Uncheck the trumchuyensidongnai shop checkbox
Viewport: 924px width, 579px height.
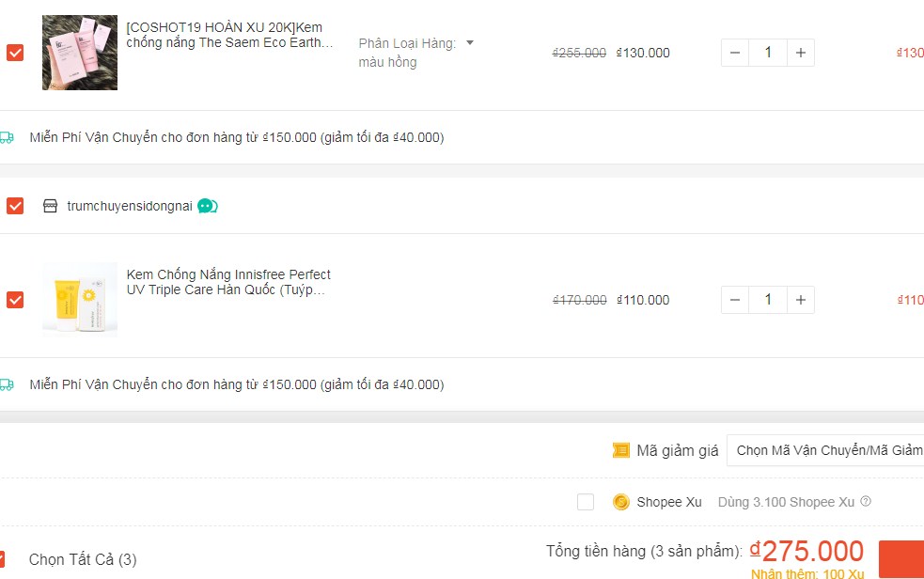coord(14,205)
